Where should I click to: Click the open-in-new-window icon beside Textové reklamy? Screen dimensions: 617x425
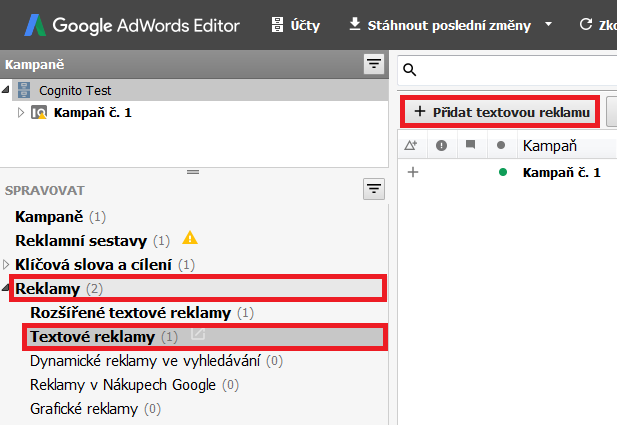(198, 333)
